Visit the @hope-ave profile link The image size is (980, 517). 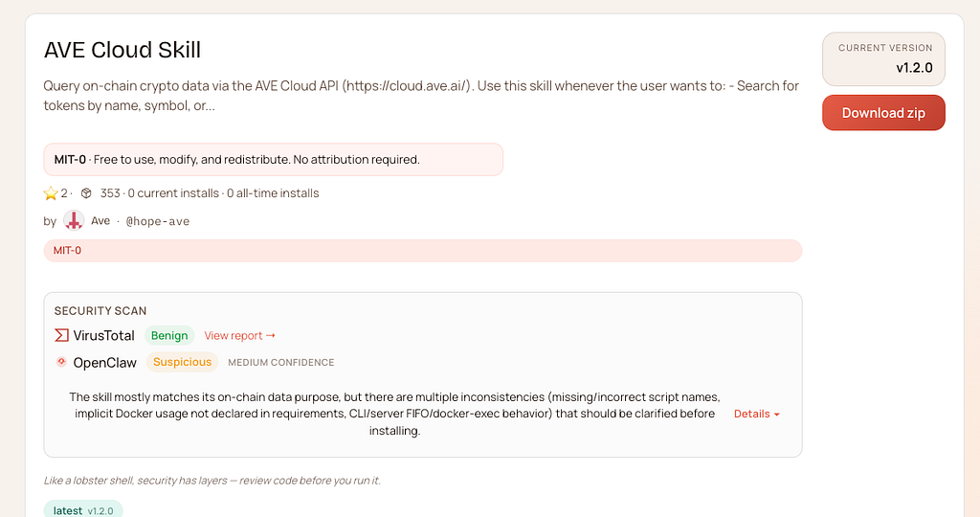158,221
